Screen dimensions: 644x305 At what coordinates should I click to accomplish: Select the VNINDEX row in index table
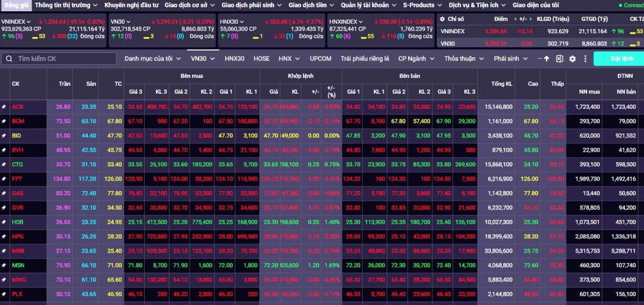click(x=453, y=32)
